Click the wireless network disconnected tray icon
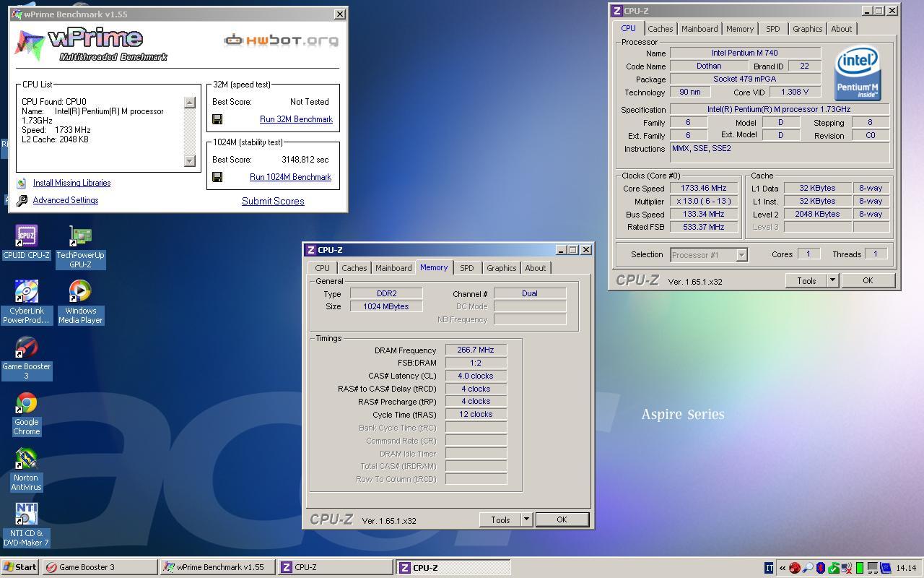 (x=847, y=568)
